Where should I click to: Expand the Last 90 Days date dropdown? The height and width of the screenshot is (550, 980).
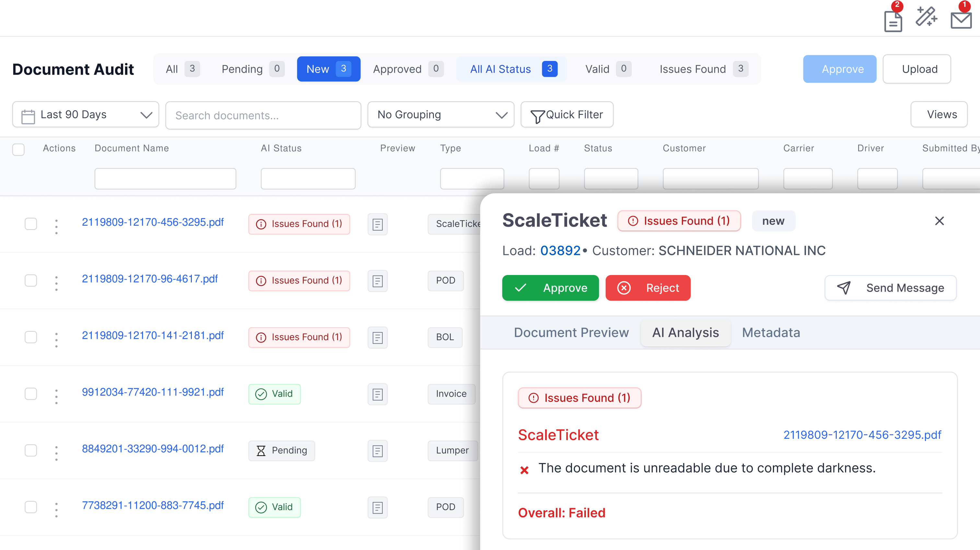coord(86,114)
